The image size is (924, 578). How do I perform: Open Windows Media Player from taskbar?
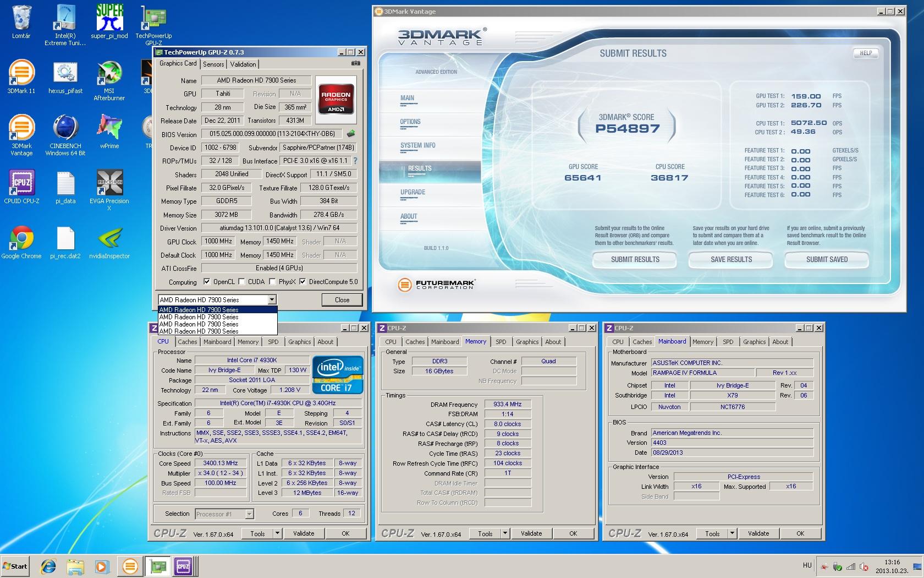(102, 566)
